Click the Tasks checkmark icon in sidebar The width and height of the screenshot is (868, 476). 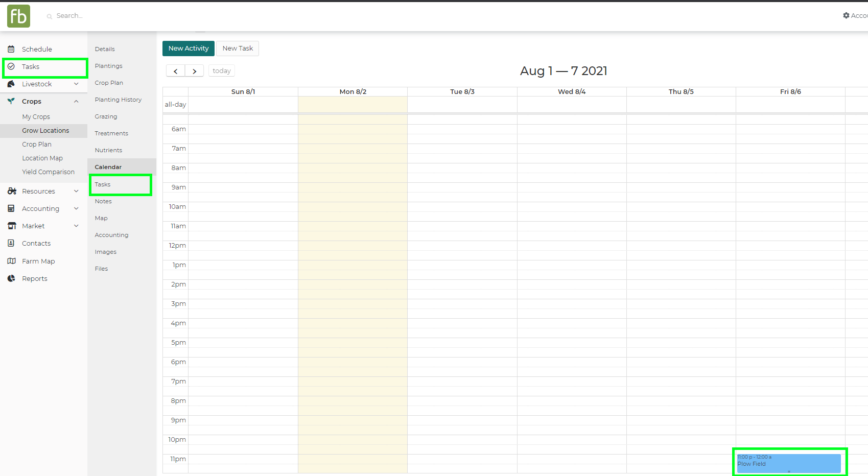(11, 66)
